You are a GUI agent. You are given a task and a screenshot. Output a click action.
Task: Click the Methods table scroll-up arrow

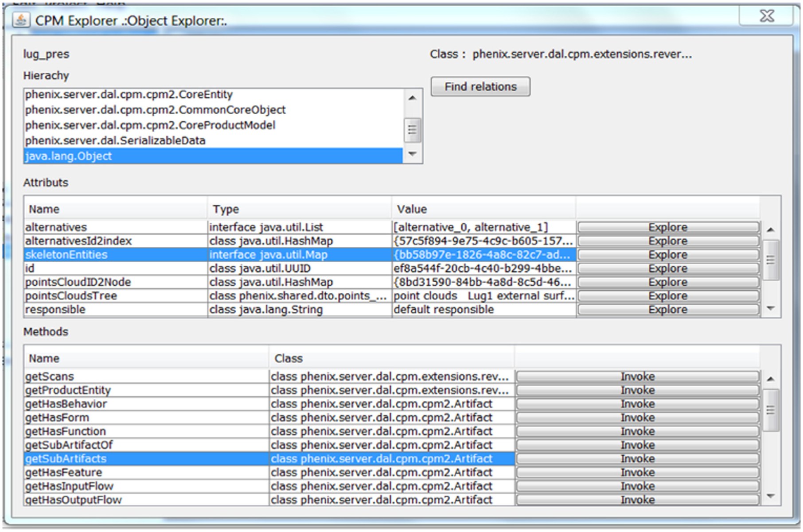pyautogui.click(x=771, y=379)
